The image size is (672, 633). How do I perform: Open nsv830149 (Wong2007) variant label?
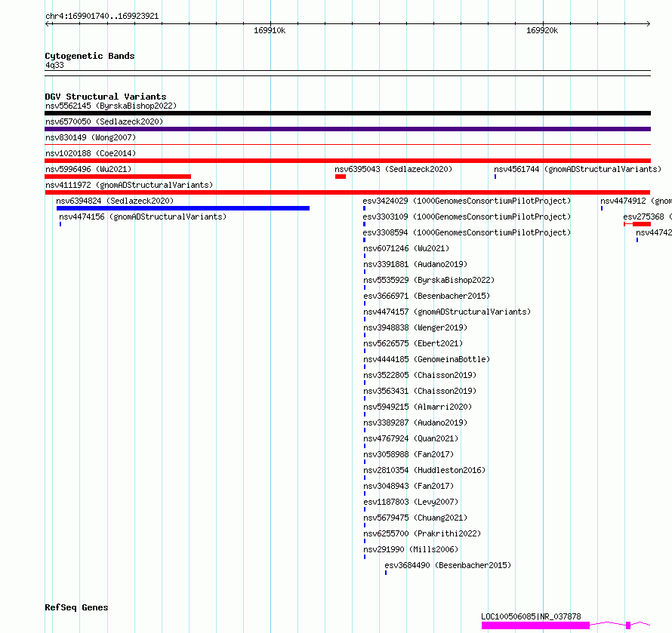pyautogui.click(x=91, y=137)
